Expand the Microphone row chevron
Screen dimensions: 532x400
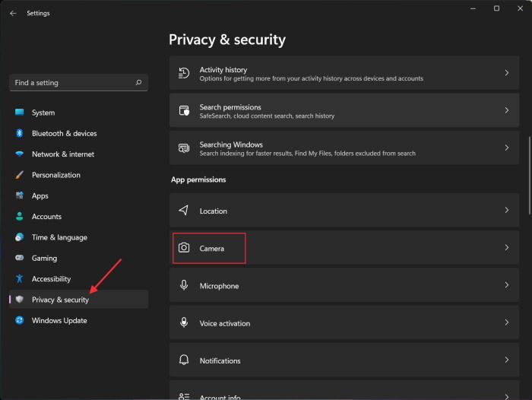coord(507,285)
